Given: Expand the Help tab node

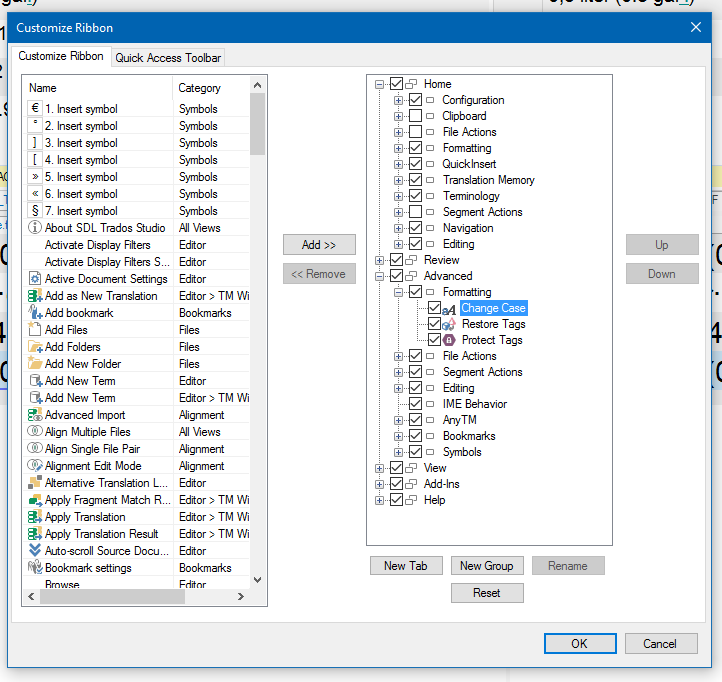Looking at the screenshot, I should point(379,501).
